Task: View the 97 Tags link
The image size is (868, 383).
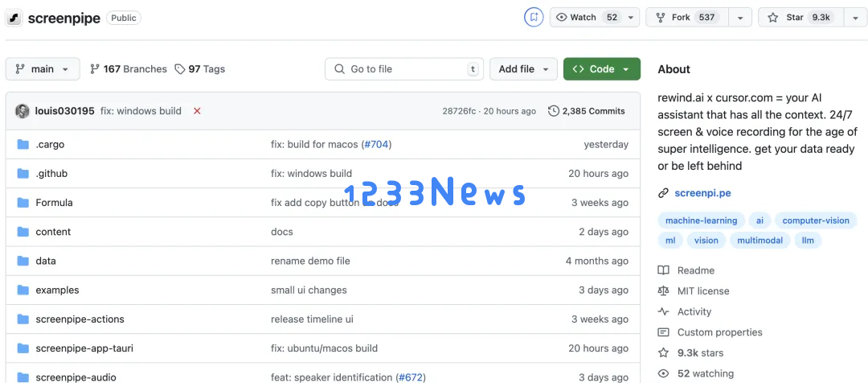Action: click(x=200, y=68)
